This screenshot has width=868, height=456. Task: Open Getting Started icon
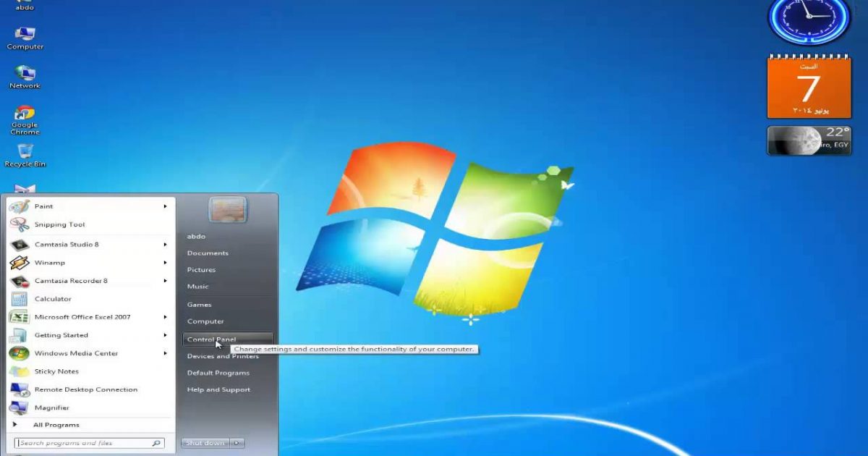20,335
